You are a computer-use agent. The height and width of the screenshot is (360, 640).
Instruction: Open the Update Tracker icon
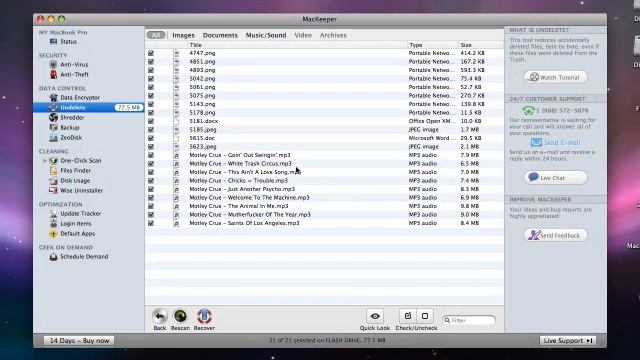53,213
